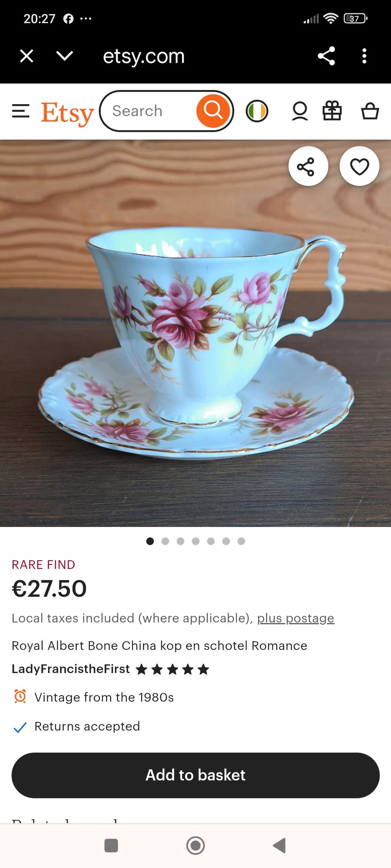Screen dimensions: 391x868
Task: Select the second image carousel dot
Action: (165, 541)
